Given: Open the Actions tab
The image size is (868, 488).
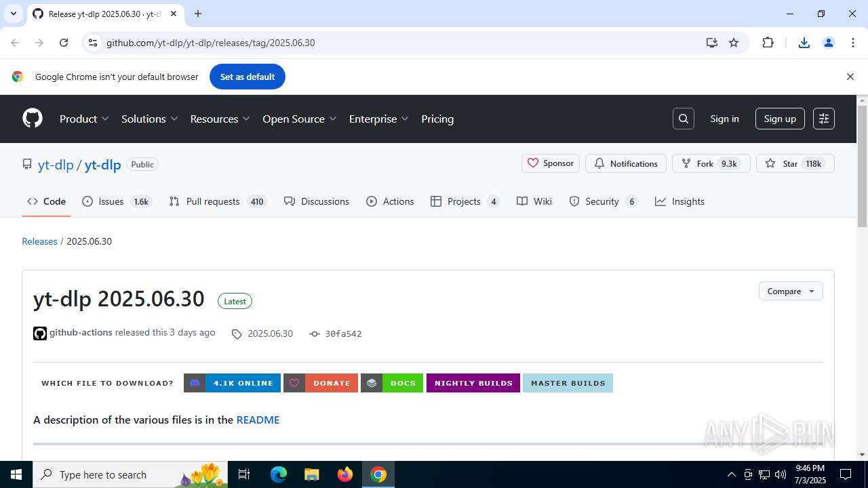Looking at the screenshot, I should (390, 201).
